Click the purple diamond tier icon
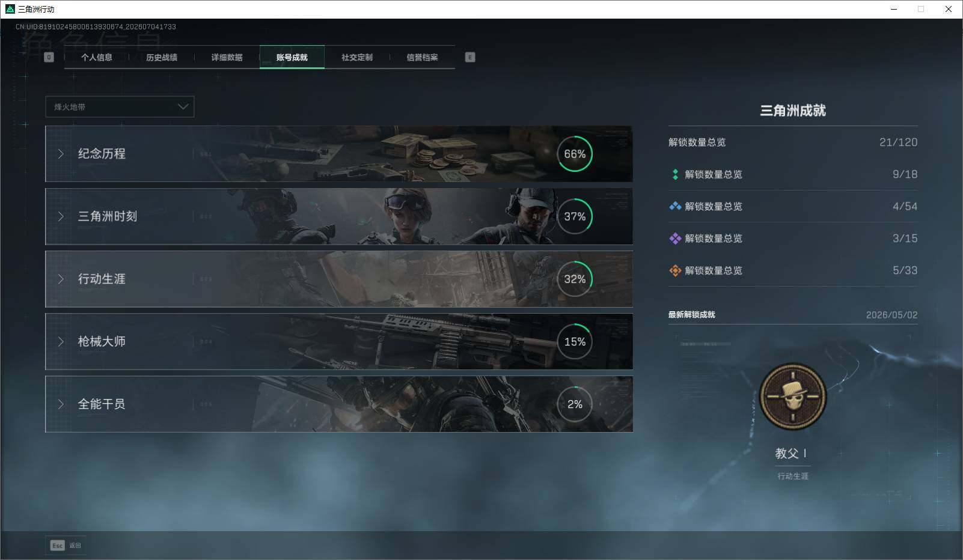 [x=675, y=239]
